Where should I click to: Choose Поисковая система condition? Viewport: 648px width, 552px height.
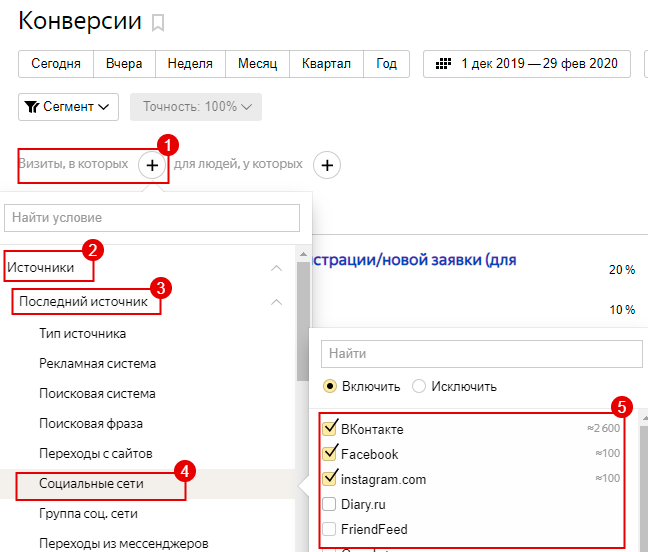(97, 393)
